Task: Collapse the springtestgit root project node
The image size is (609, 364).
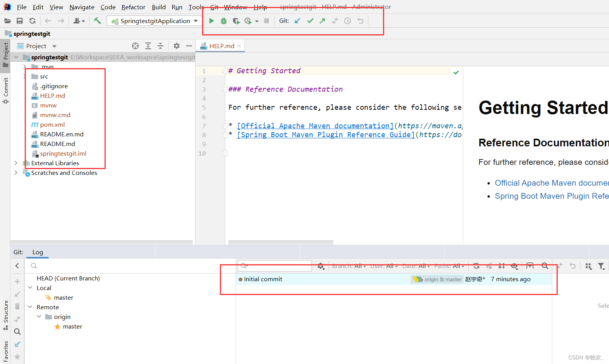Action: pos(16,57)
